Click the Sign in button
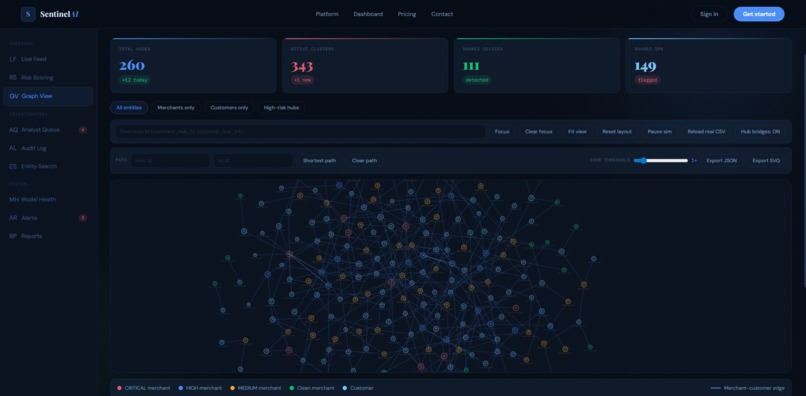Viewport: 806px width, 396px height. click(709, 14)
